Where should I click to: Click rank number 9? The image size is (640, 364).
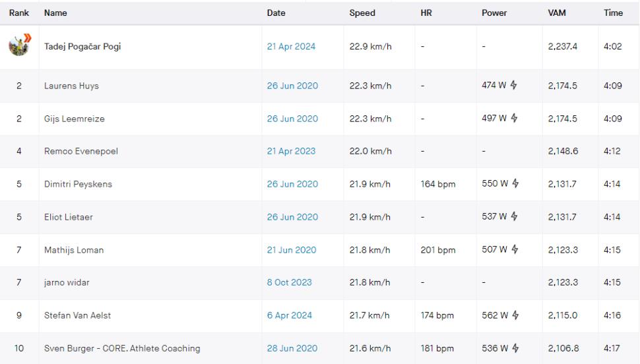[x=18, y=315]
